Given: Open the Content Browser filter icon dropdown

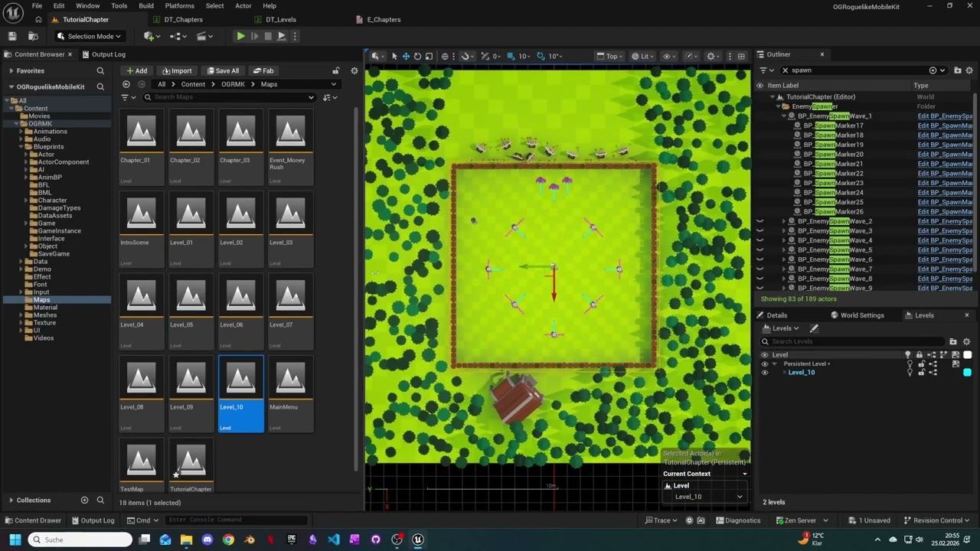Looking at the screenshot, I should (128, 97).
